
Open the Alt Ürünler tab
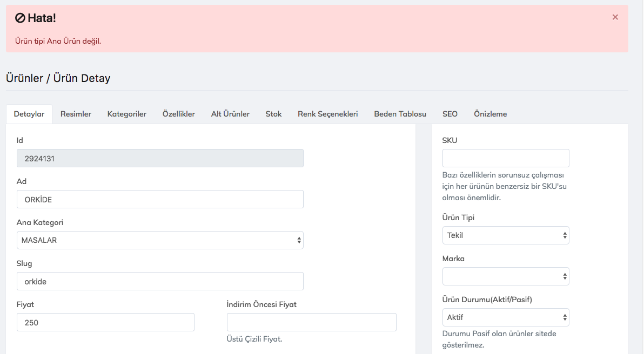pyautogui.click(x=230, y=114)
